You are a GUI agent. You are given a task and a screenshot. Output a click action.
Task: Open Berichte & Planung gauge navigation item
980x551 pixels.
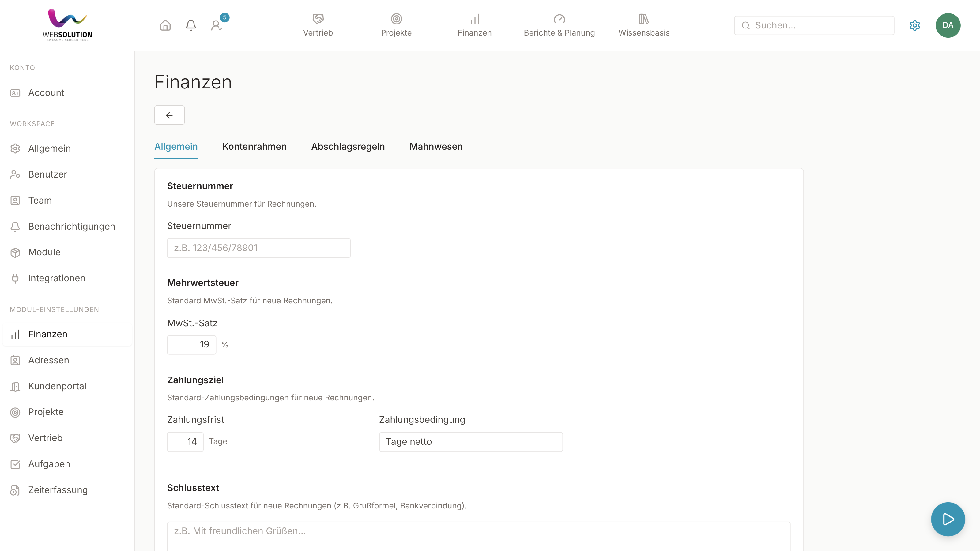pos(559,25)
